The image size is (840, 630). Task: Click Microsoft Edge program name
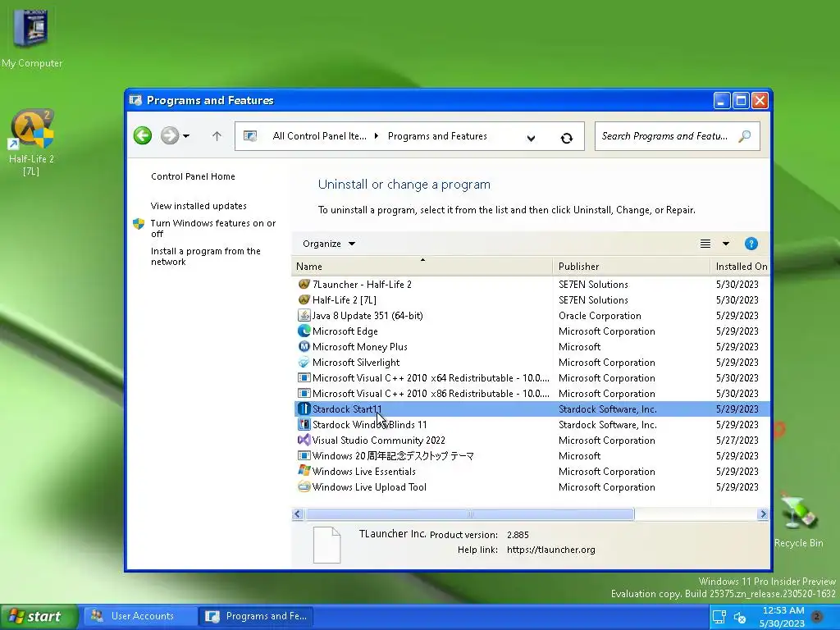point(345,331)
